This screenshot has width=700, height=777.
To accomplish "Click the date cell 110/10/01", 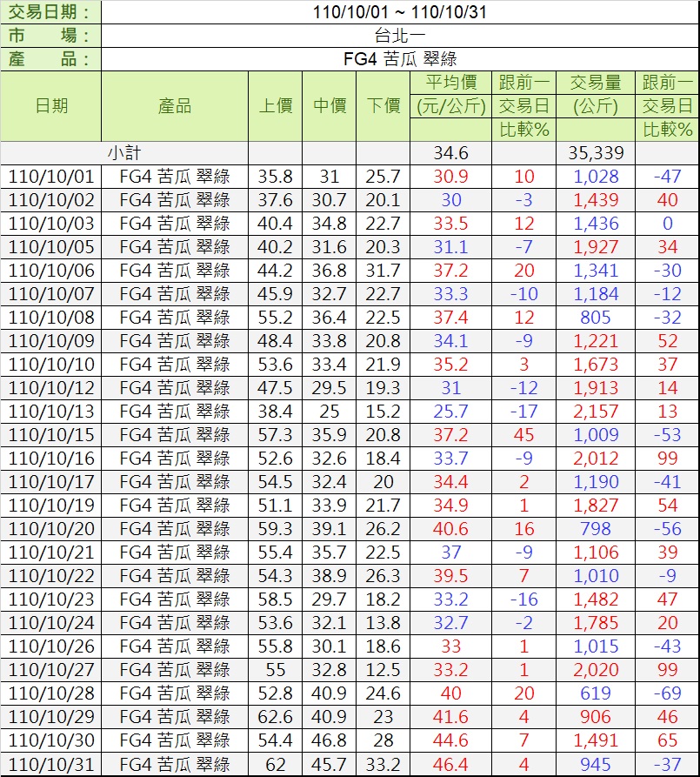I will point(51,177).
